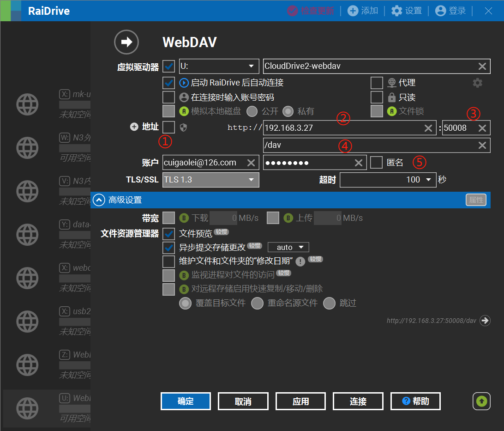The width and height of the screenshot is (504, 431).
Task: Click the add address plus icon
Action: (134, 127)
